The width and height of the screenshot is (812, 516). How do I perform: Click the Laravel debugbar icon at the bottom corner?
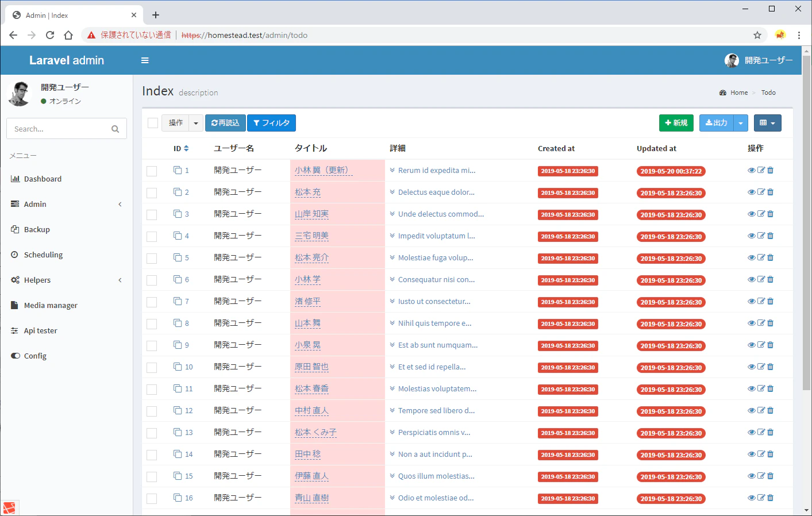(x=9, y=509)
